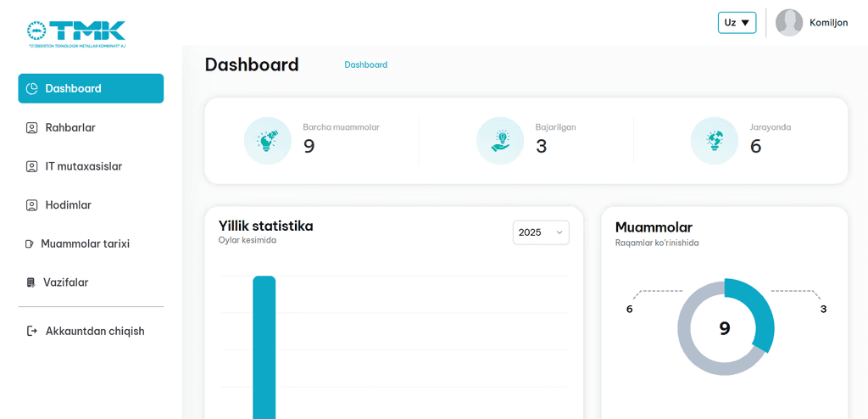Viewport: 868px width, 419px height.
Task: Click the Bajarilgan hand-lightbulb icon
Action: pyautogui.click(x=500, y=141)
